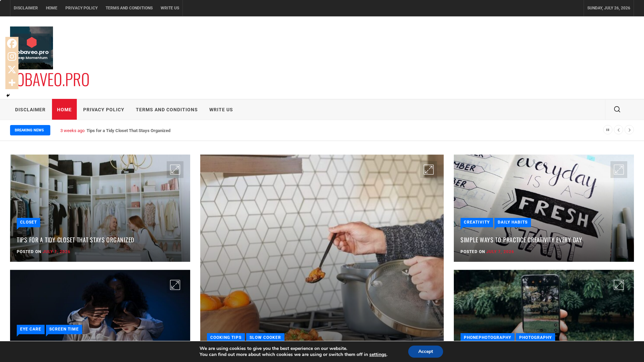
Task: Select Privacy Policy in main navigation
Action: (104, 110)
